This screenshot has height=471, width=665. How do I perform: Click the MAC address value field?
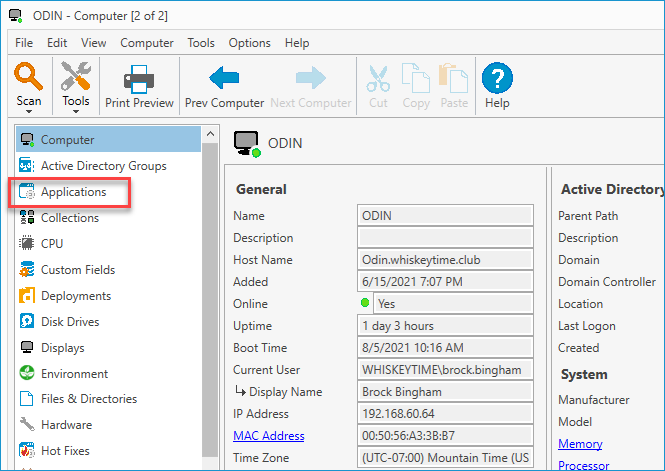(x=445, y=436)
